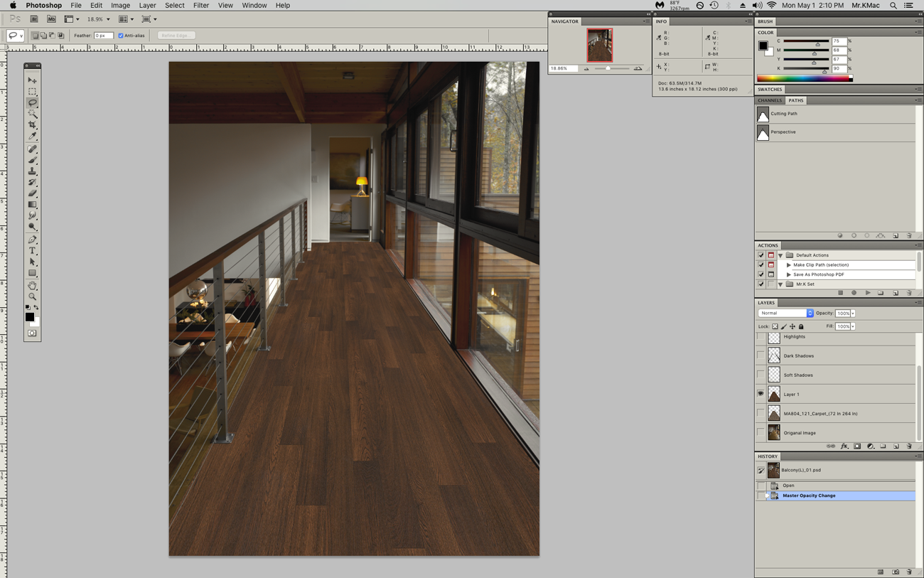Hide Layer 1 using its eye icon
Image resolution: width=924 pixels, height=578 pixels.
pos(761,394)
